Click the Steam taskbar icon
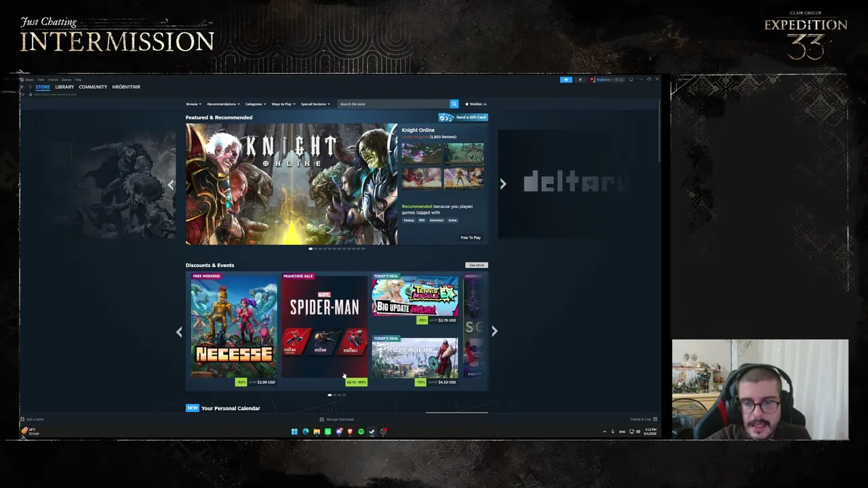Screen dimensions: 868x488 (x=372, y=432)
